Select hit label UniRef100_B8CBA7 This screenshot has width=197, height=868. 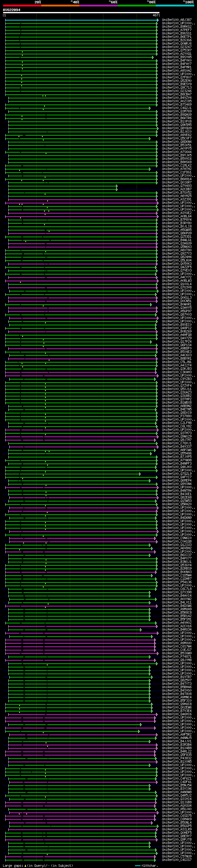177,94
